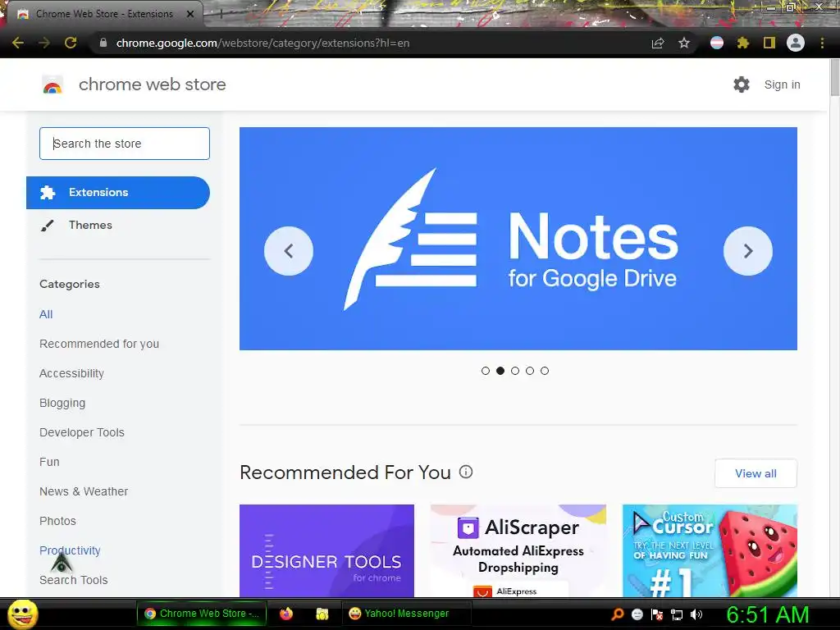Open the Chrome profile avatar
The image size is (840, 630).
coord(796,43)
